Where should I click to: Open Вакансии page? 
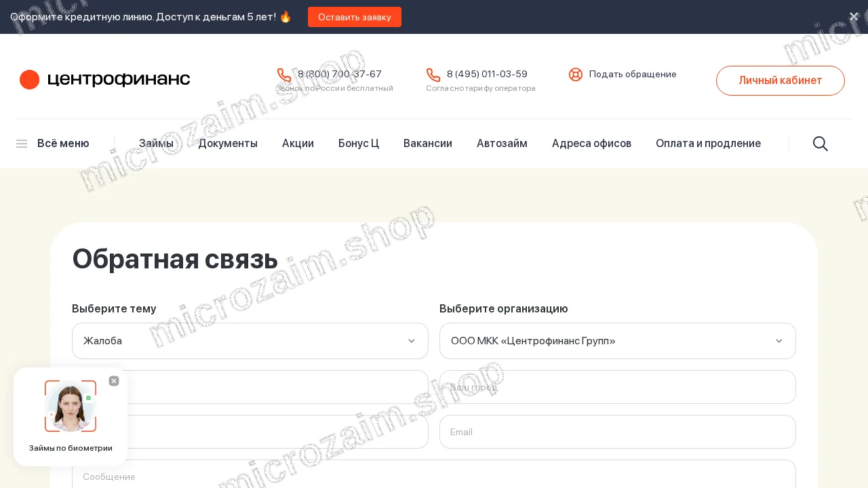428,144
